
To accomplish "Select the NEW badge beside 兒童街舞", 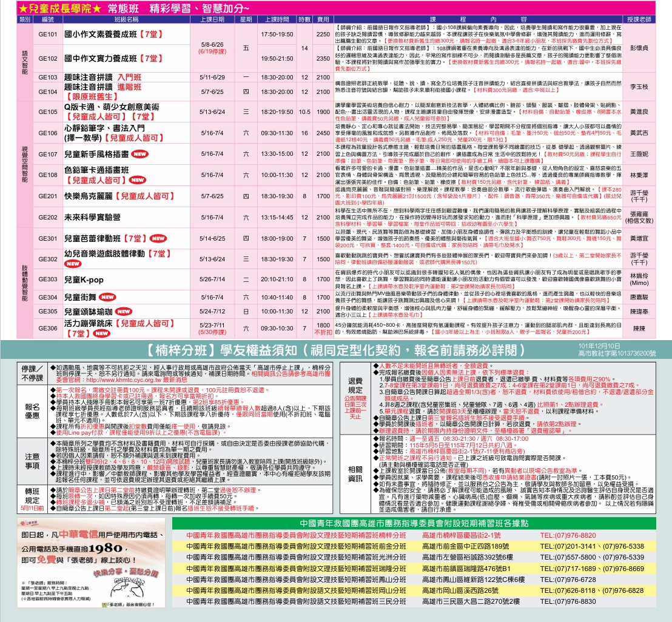I will click(x=108, y=297).
